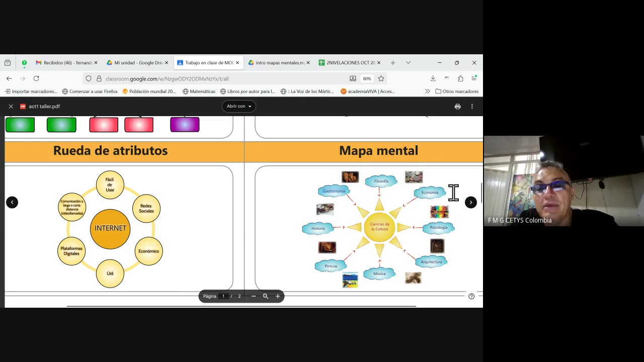
Task: Click the Arquitectura cloud label
Action: tap(431, 262)
